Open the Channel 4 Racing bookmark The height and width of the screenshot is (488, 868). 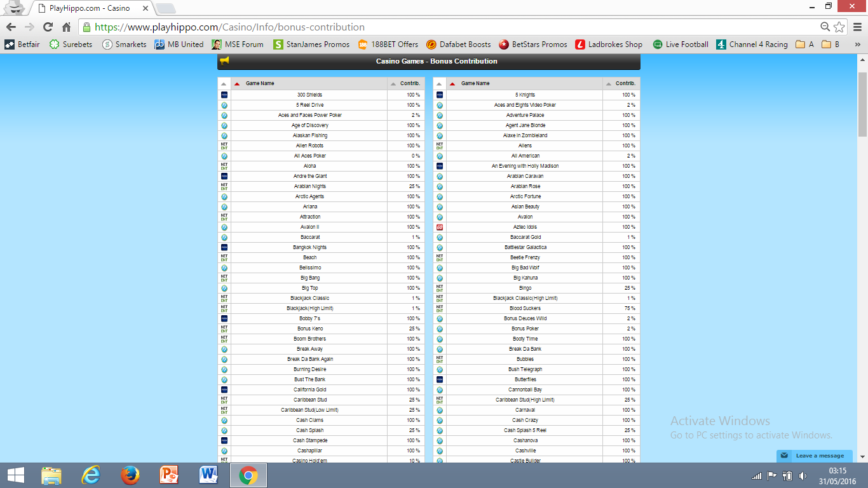pos(752,44)
